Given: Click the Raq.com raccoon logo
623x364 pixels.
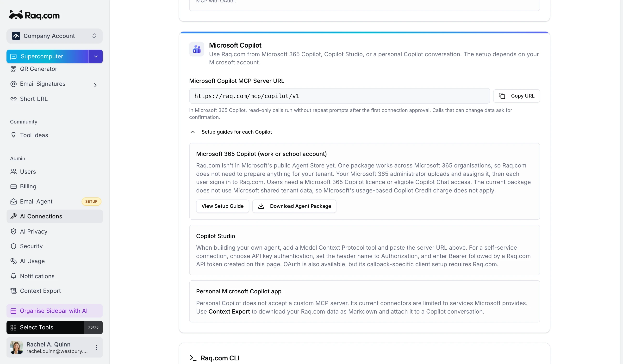Looking at the screenshot, I should point(34,15).
